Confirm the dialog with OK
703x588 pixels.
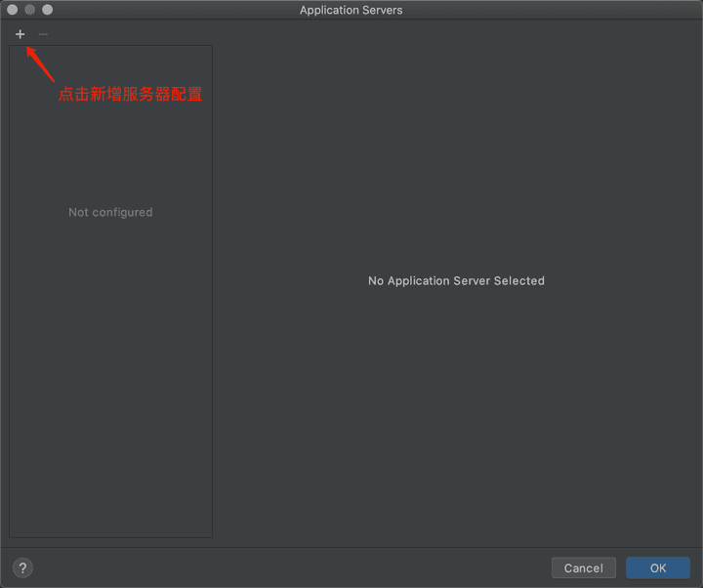coord(658,567)
